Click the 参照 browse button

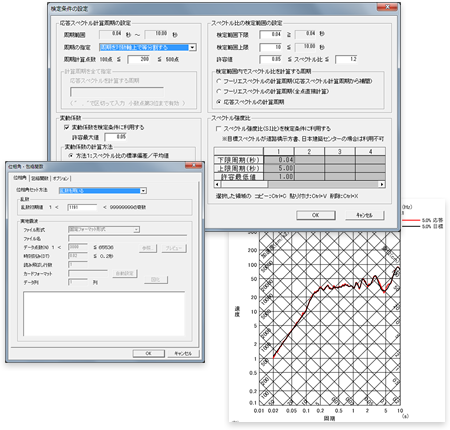[147, 248]
